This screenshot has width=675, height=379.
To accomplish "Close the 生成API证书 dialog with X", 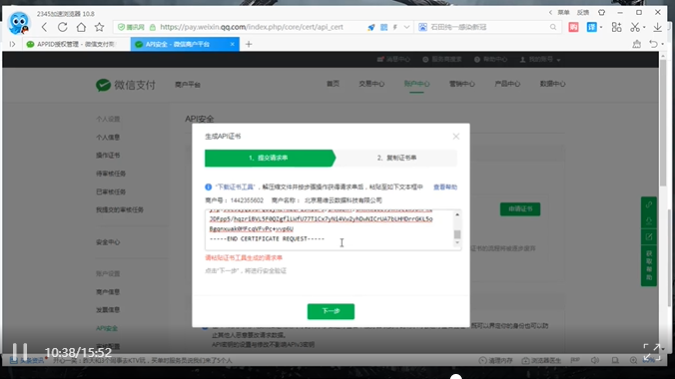I will (456, 137).
